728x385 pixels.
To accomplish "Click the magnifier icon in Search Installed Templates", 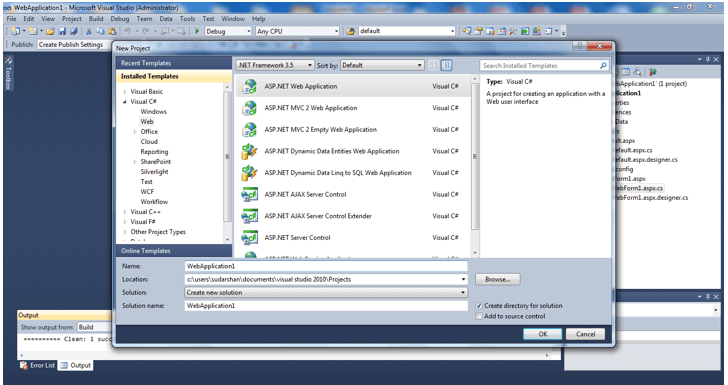I will pyautogui.click(x=603, y=65).
